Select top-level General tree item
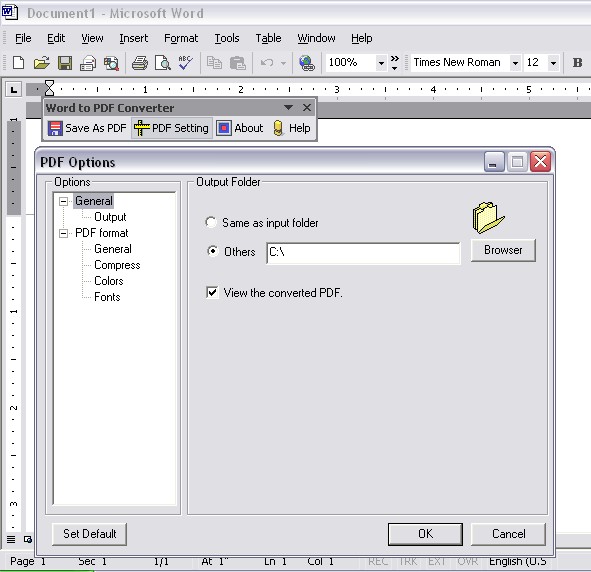The image size is (591, 572). pyautogui.click(x=93, y=201)
